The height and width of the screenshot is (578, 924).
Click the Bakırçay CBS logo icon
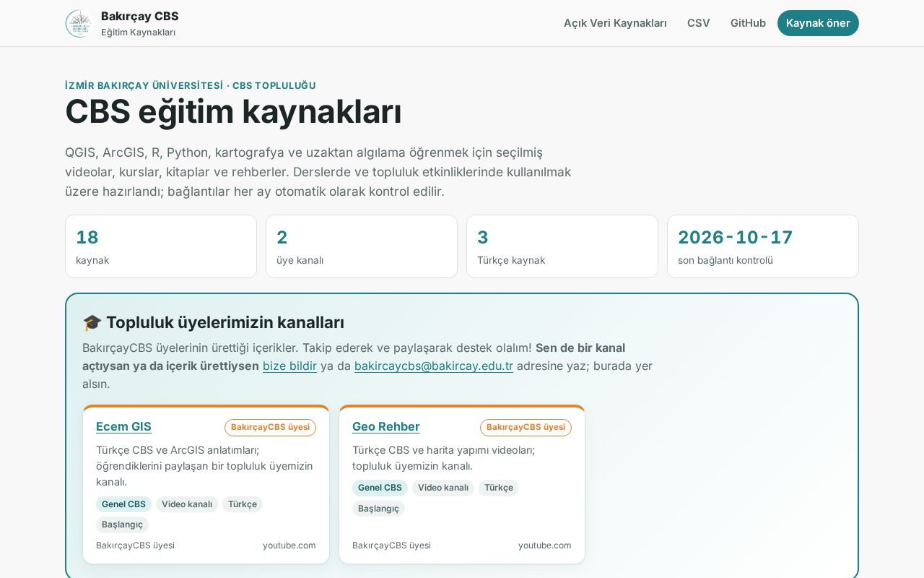coord(79,23)
